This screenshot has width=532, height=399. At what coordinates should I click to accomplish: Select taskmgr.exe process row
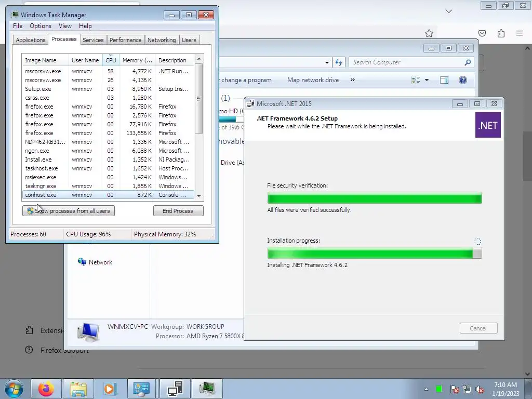[108, 186]
